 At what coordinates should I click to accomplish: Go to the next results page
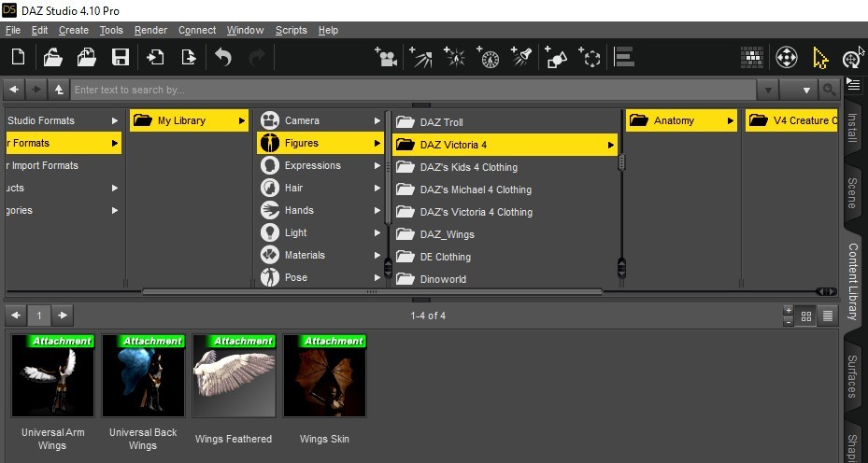63,316
